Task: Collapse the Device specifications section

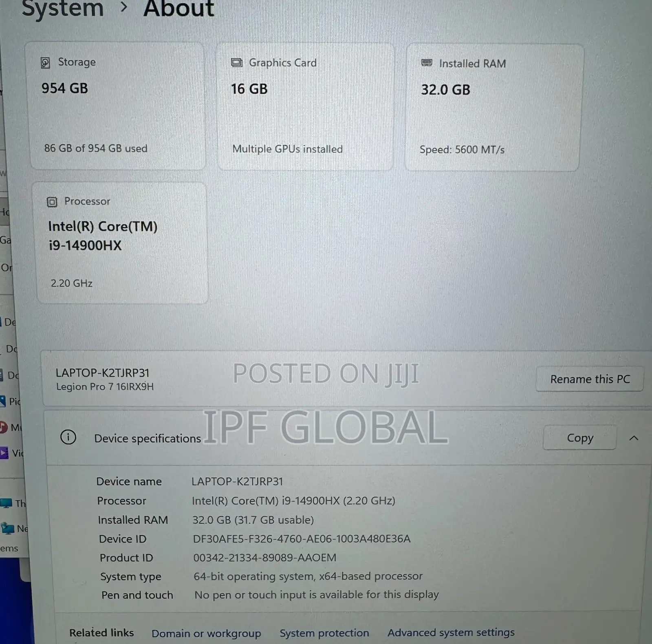Action: (634, 438)
